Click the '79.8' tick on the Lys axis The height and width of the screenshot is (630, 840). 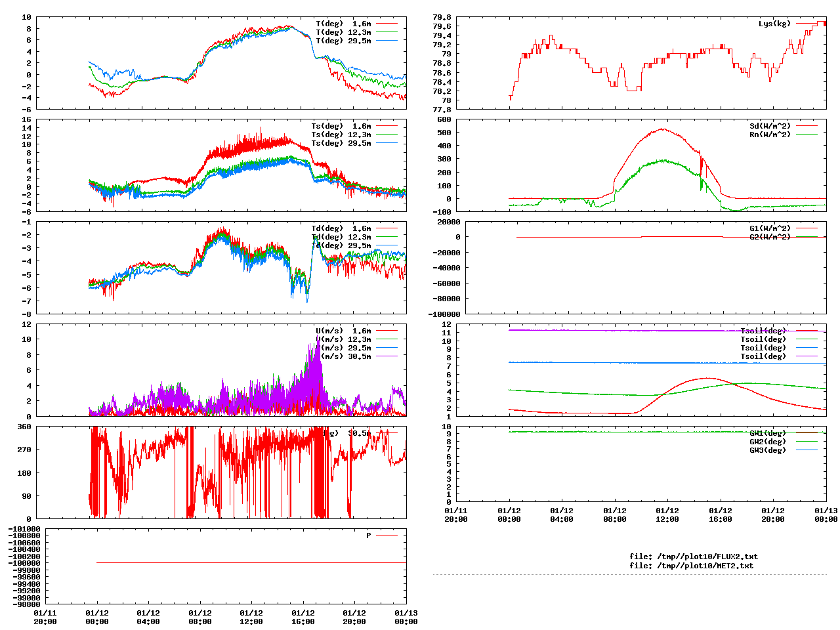pyautogui.click(x=442, y=17)
